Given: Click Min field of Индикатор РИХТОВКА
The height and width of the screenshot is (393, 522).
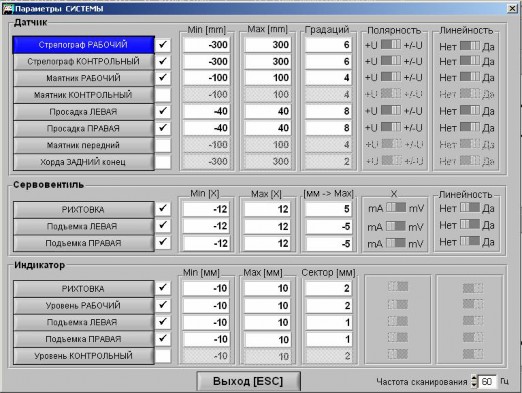Looking at the screenshot, I should click(x=206, y=288).
